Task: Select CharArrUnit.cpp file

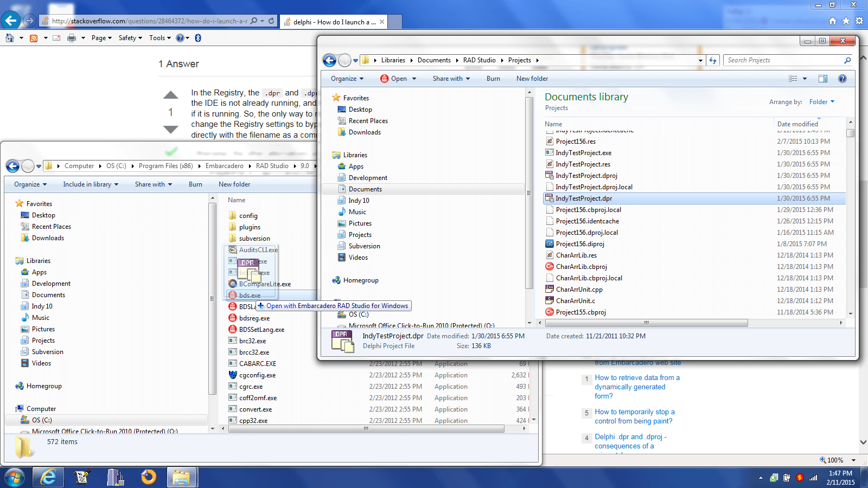Action: (x=579, y=290)
